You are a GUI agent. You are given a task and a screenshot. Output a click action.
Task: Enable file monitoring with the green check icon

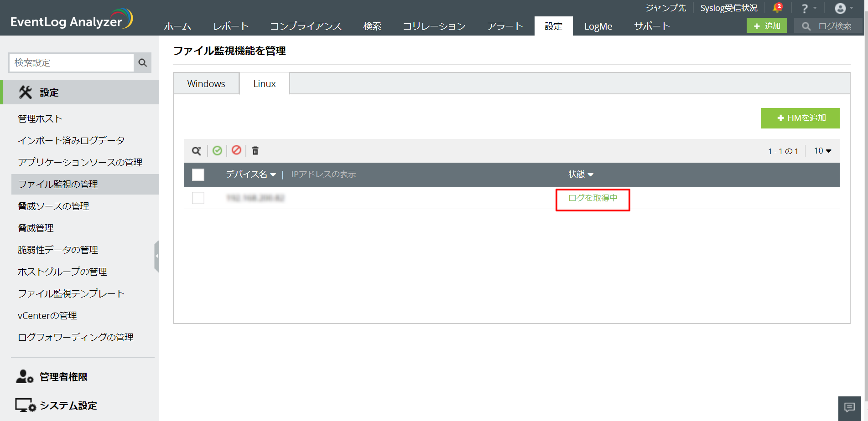coord(218,150)
